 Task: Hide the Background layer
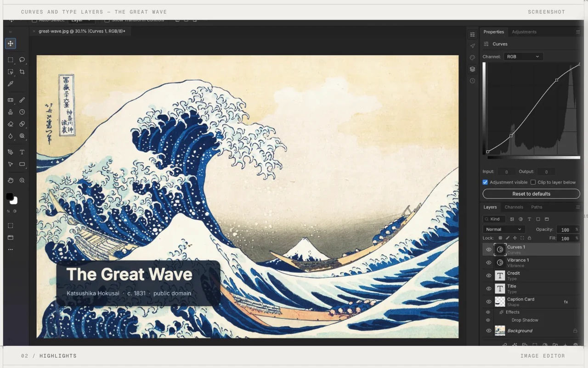tap(489, 331)
